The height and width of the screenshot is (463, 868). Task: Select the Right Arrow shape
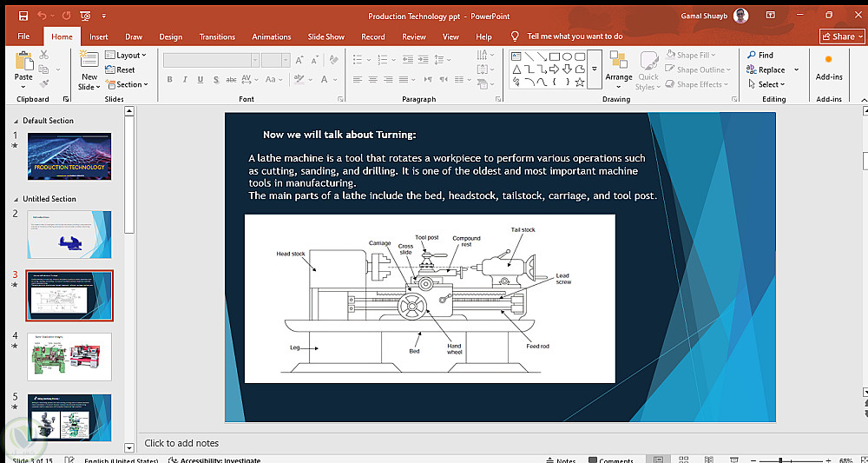tap(555, 69)
